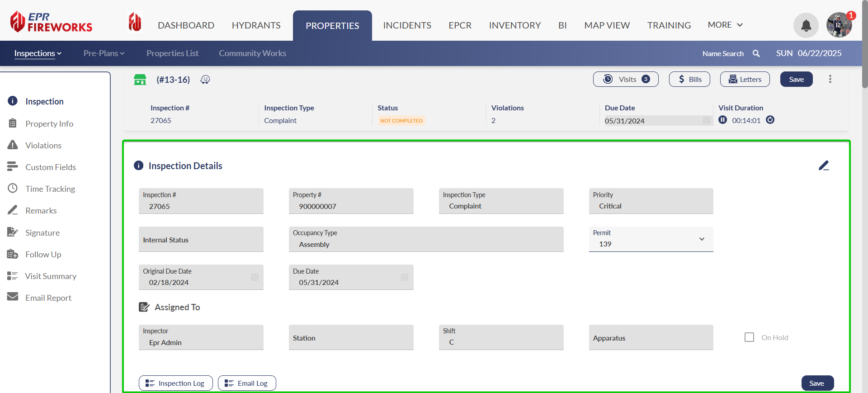Open the Visits button

click(626, 79)
